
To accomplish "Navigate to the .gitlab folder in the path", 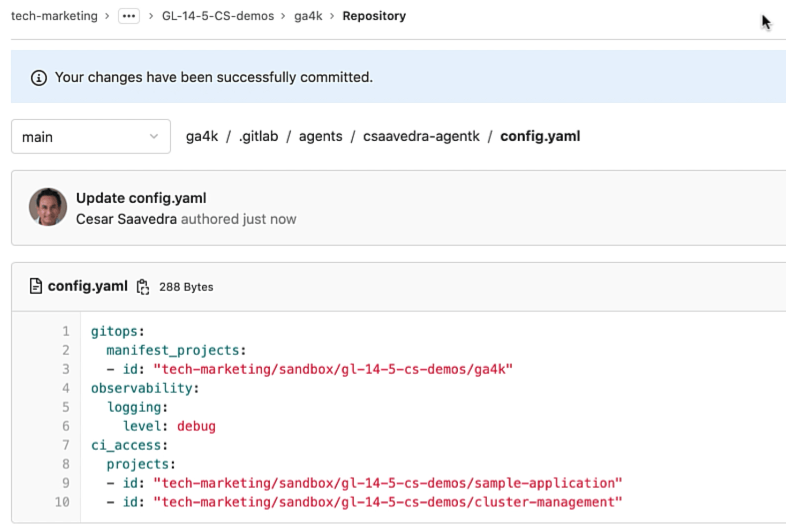I will pos(259,136).
